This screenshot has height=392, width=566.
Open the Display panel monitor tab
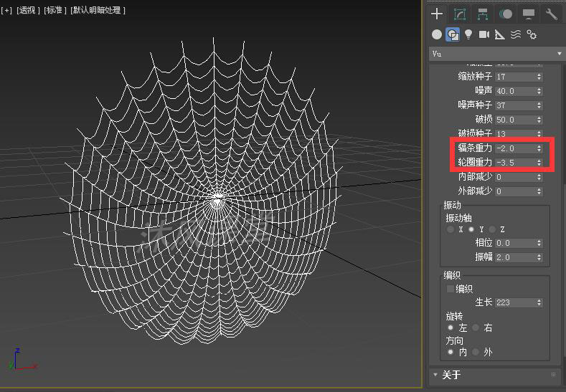point(529,14)
